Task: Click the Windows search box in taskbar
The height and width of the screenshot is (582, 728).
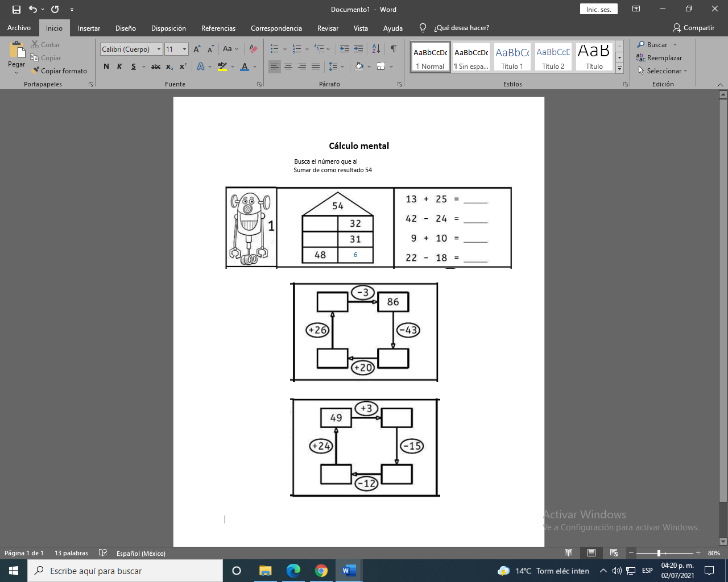Action: pos(125,571)
